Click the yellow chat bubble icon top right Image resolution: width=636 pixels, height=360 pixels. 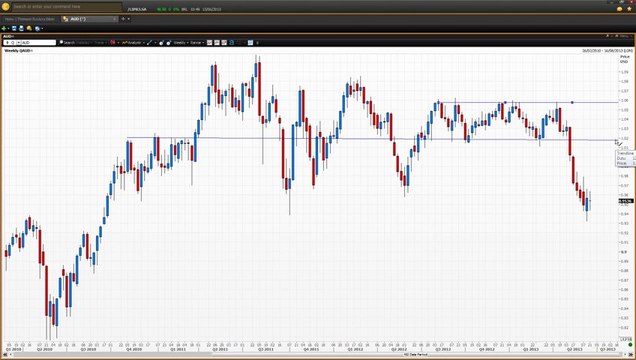619,9
